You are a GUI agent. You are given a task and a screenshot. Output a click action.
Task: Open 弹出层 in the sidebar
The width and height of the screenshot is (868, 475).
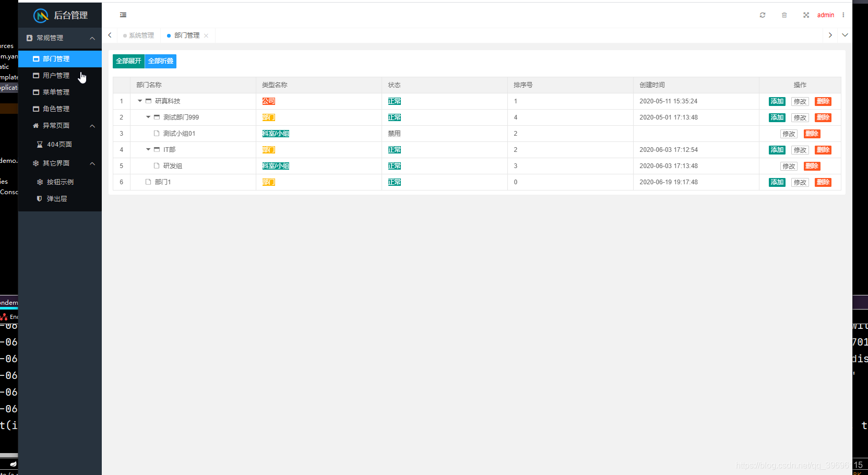coord(56,198)
